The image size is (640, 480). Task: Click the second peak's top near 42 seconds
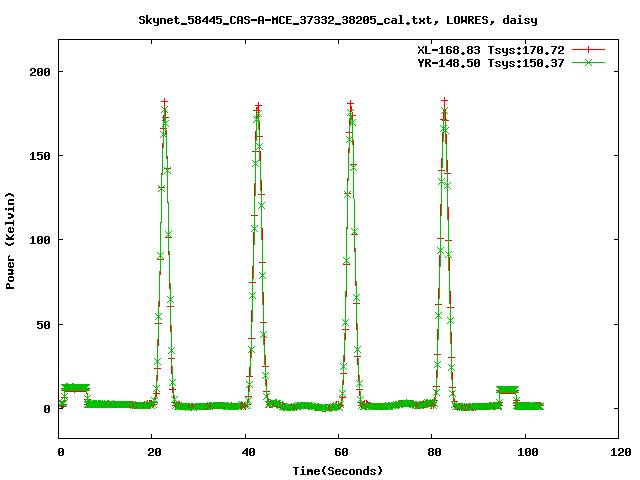tap(258, 106)
